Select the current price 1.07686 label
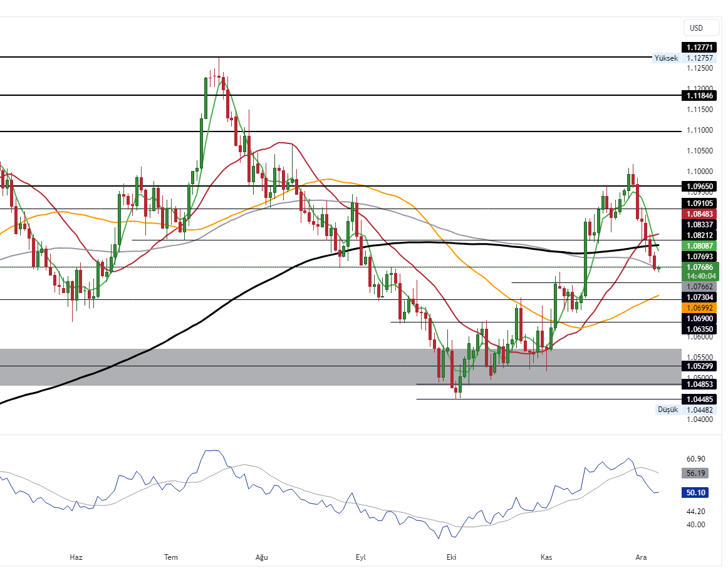The width and height of the screenshot is (728, 588). tap(700, 267)
